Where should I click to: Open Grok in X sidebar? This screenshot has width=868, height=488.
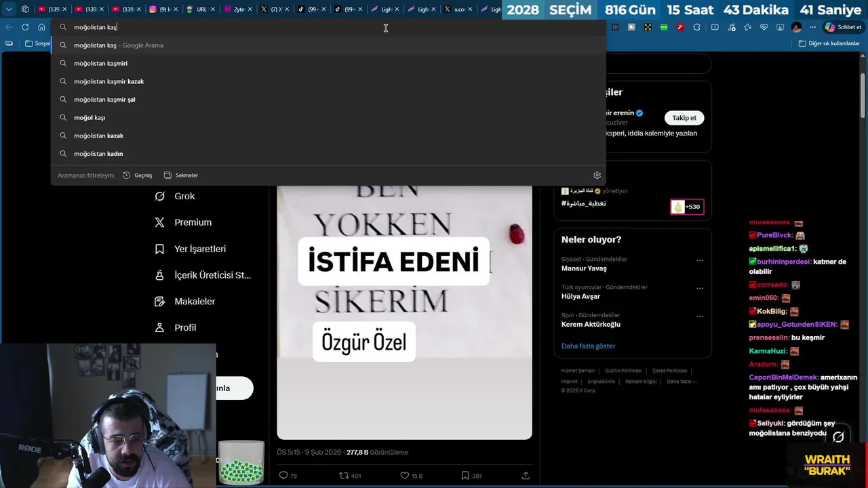(x=175, y=196)
